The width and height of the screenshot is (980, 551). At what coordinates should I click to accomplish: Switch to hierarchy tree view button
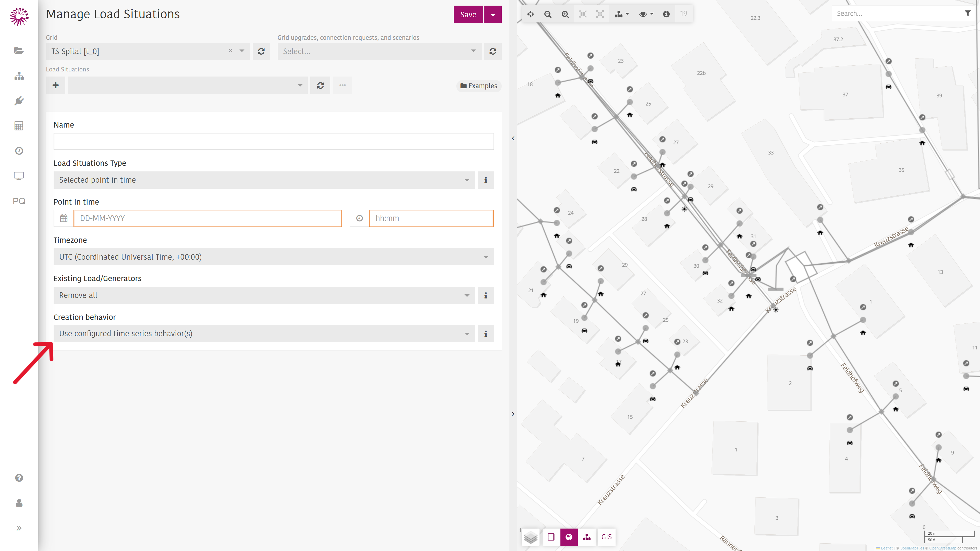(587, 537)
